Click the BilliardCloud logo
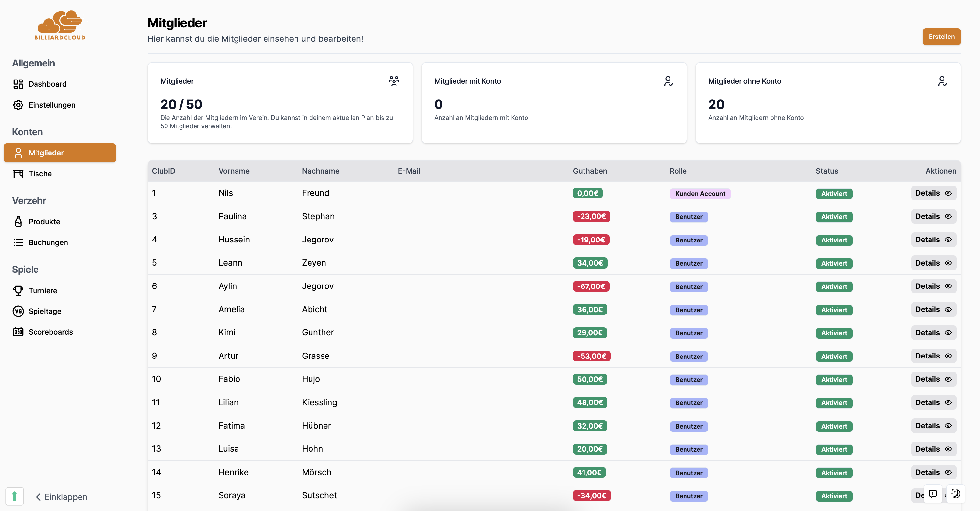Viewport: 980px width, 511px height. click(60, 25)
